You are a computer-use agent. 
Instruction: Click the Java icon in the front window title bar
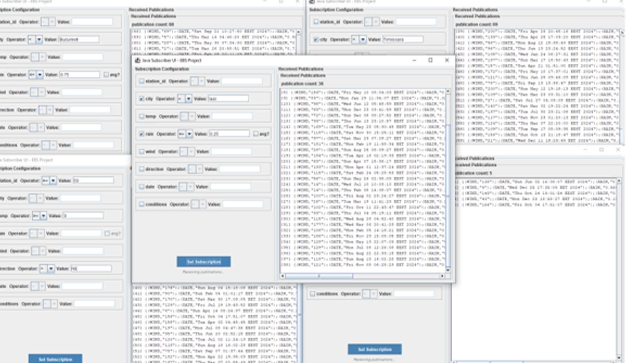click(137, 60)
